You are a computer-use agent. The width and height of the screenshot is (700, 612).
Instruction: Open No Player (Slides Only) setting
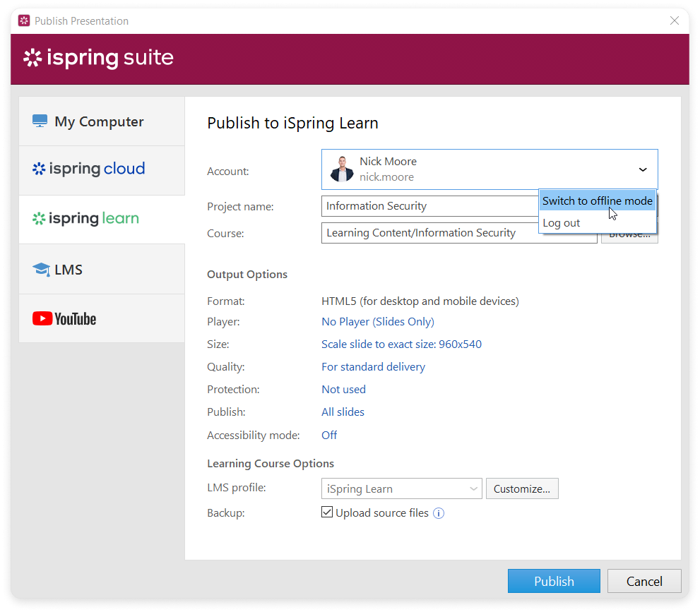(x=378, y=322)
